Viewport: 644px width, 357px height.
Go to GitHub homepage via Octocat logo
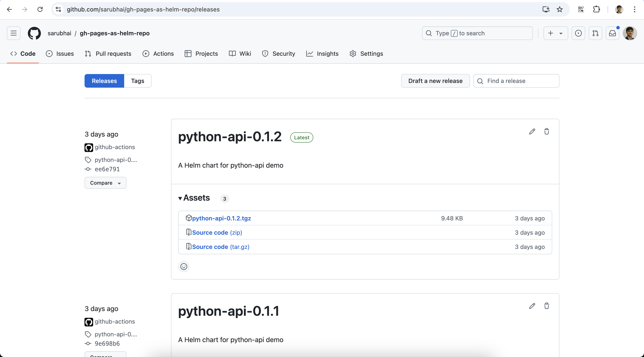pyautogui.click(x=34, y=33)
